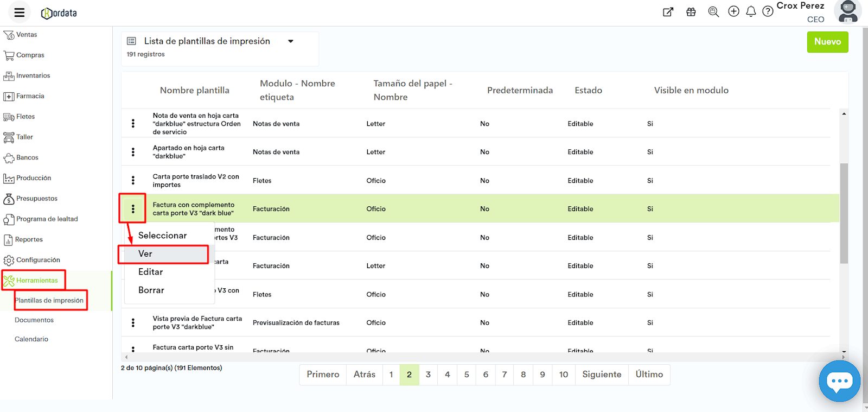The width and height of the screenshot is (868, 412).
Task: Open the Inventarios sidebar module
Action: (x=33, y=76)
